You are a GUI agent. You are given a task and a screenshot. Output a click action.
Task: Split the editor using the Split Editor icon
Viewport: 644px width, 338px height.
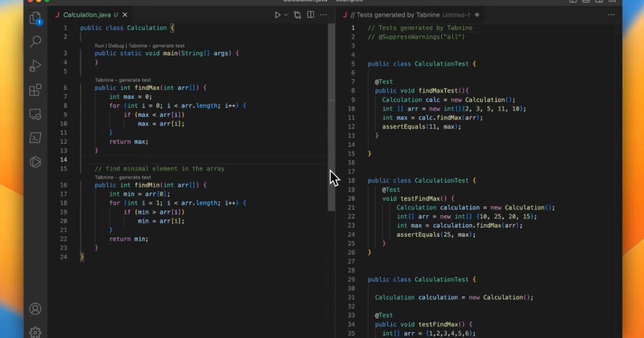pos(310,14)
